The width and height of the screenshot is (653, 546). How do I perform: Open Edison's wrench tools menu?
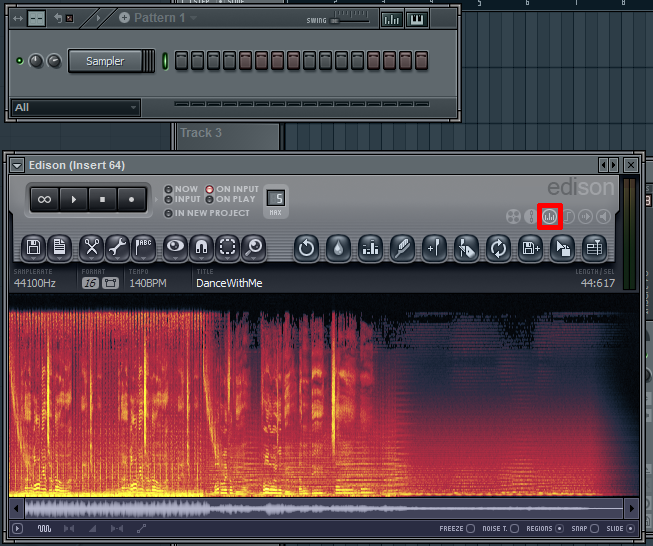118,248
